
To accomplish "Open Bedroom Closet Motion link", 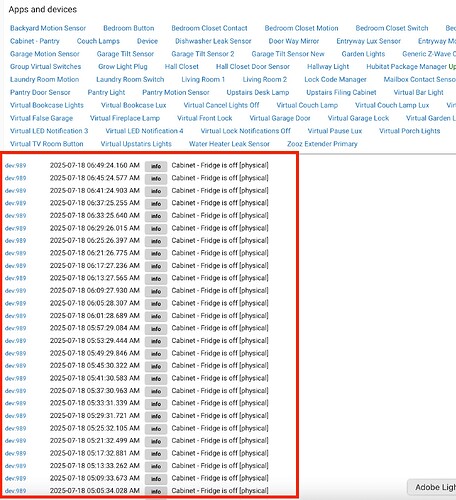I will tap(301, 28).
